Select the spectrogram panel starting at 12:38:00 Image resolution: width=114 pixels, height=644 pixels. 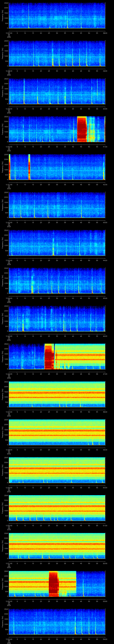(x=57, y=54)
